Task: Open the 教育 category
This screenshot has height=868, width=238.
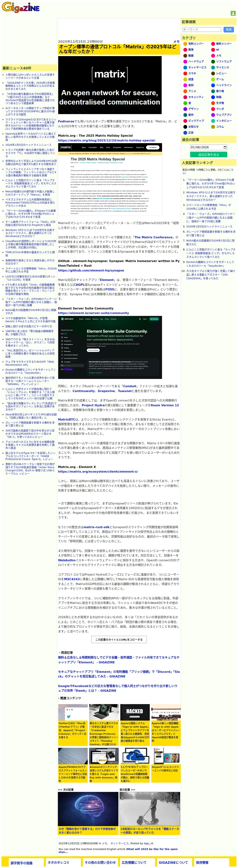Action: pyautogui.click(x=191, y=50)
